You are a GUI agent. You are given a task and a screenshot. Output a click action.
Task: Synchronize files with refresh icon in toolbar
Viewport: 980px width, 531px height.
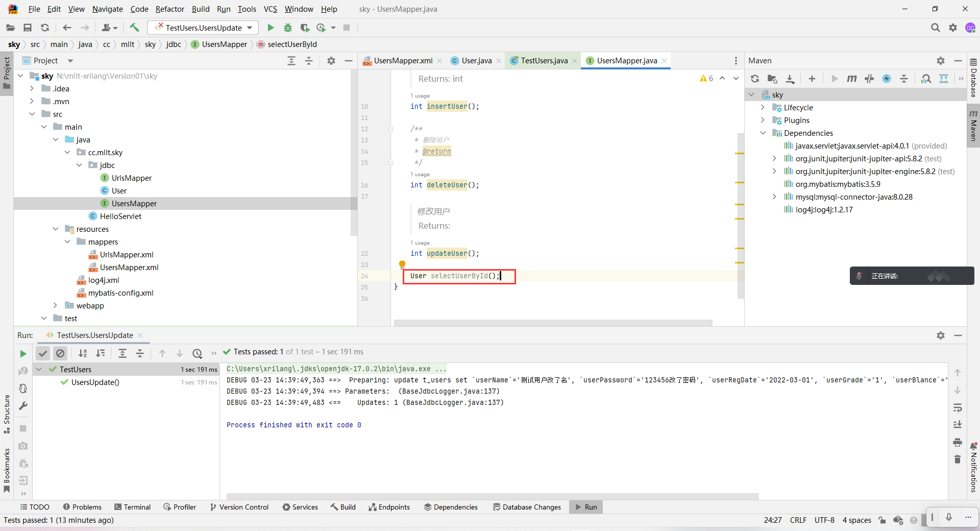(45, 28)
